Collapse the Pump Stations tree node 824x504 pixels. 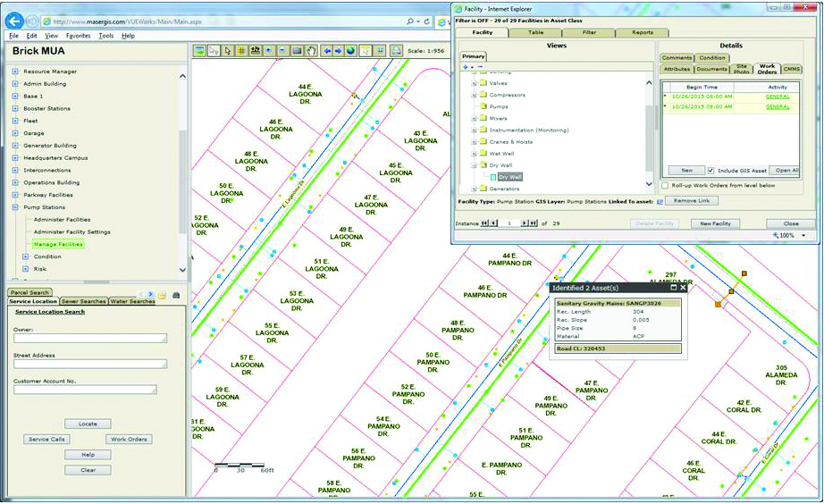14,207
